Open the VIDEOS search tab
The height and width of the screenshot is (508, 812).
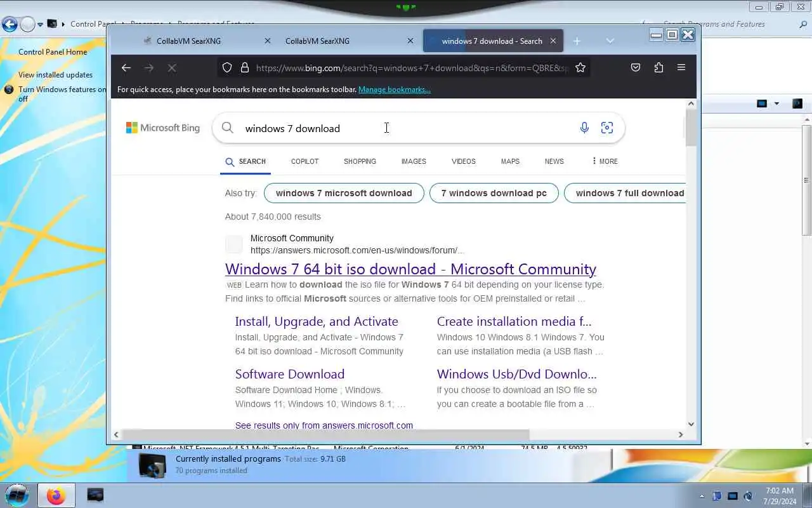[x=464, y=161]
